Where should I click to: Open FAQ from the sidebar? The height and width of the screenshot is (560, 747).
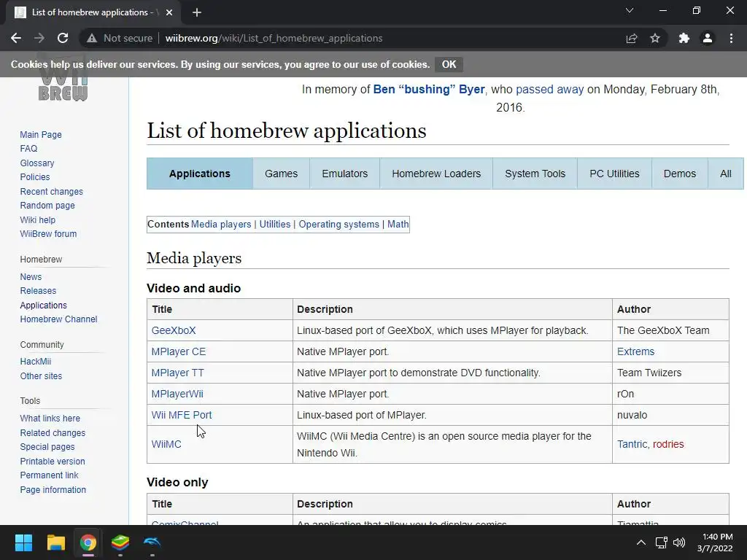[x=28, y=149]
